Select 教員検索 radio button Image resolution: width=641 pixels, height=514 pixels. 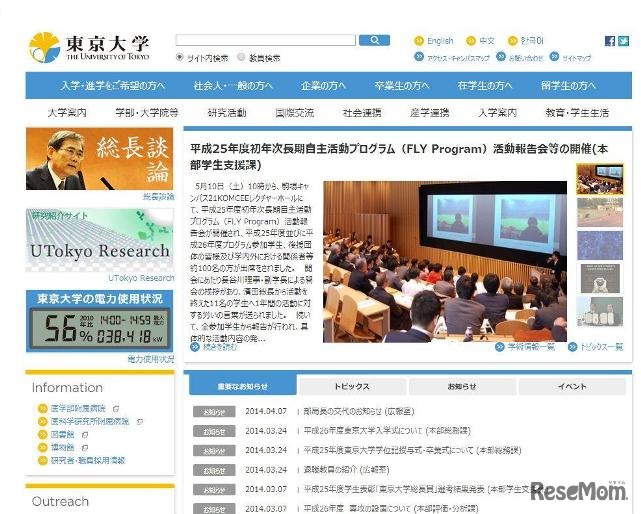click(241, 57)
